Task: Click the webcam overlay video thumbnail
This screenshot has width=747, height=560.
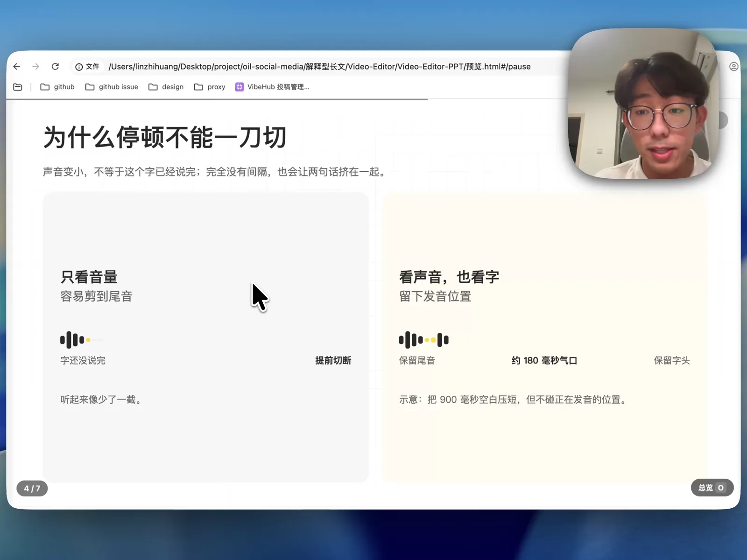Action: pos(643,104)
